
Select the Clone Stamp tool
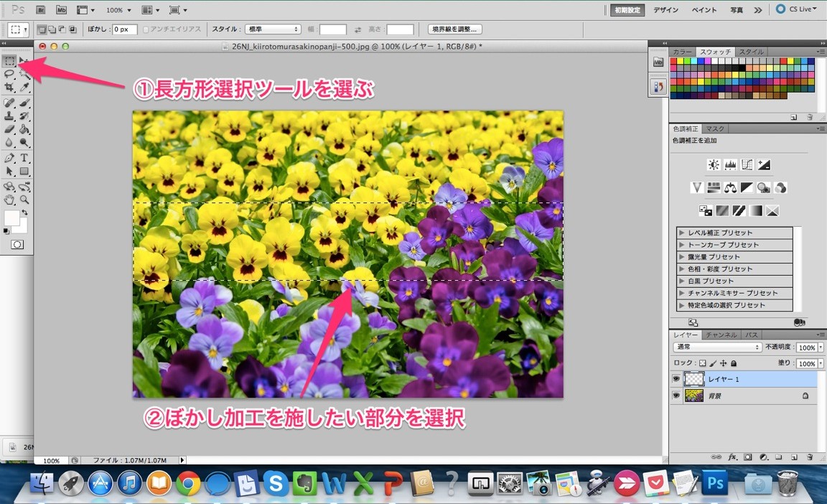coord(10,115)
